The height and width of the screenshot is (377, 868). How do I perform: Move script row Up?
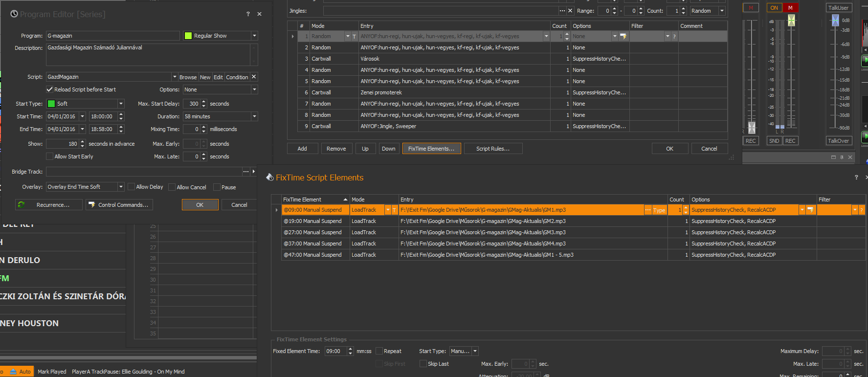click(365, 149)
